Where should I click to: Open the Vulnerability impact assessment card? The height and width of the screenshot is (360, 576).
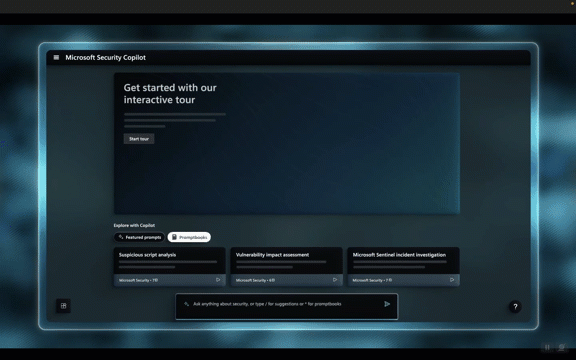point(287,267)
